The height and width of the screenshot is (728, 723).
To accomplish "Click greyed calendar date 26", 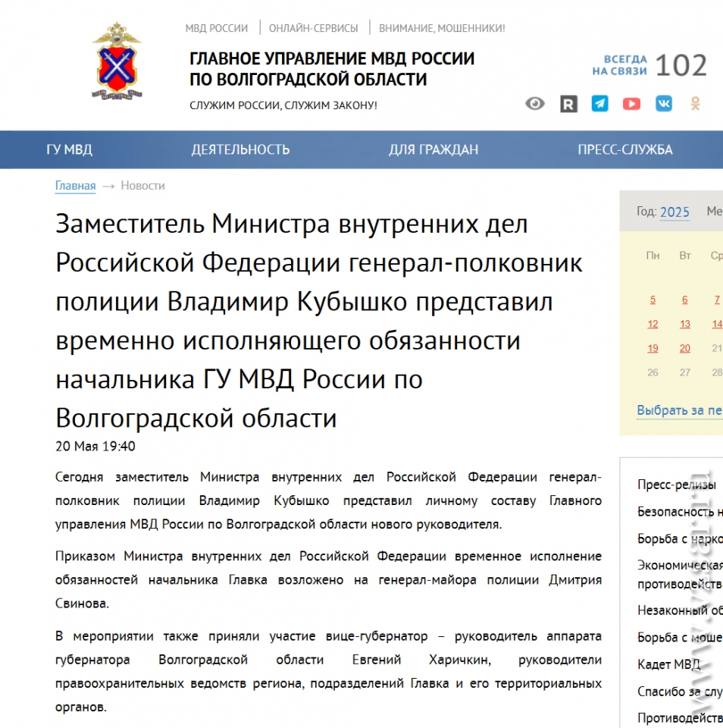I will pyautogui.click(x=653, y=372).
